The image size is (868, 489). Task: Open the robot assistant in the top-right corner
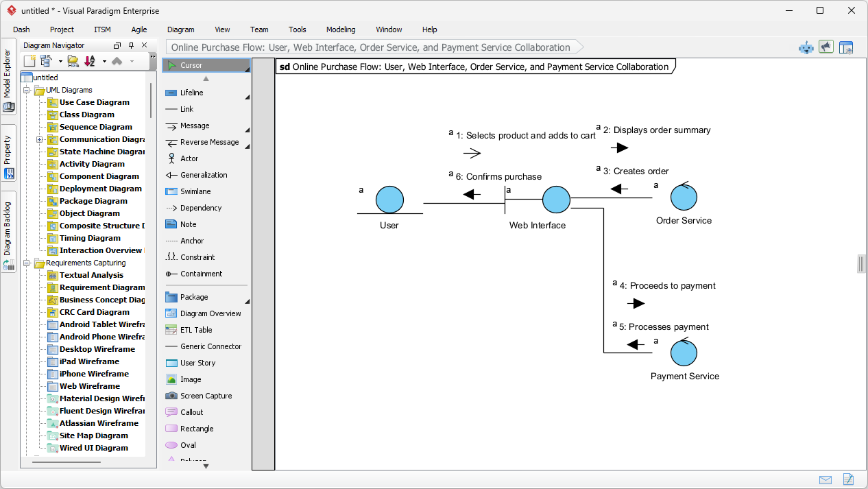point(806,47)
